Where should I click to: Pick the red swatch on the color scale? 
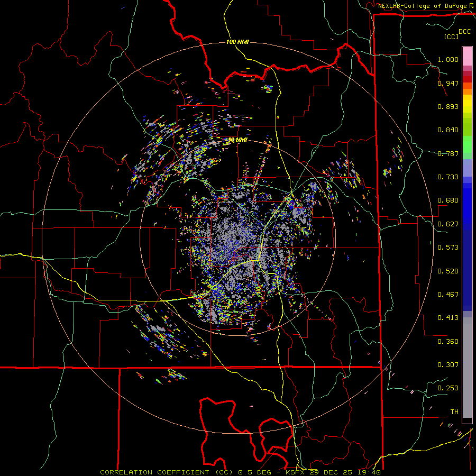click(x=467, y=79)
